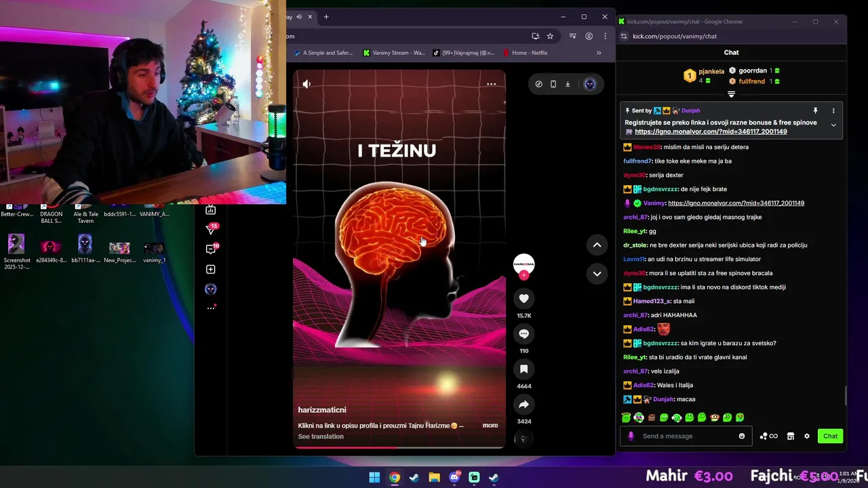868x488 pixels.
Task: Open the Kick shop icon
Action: (790, 436)
